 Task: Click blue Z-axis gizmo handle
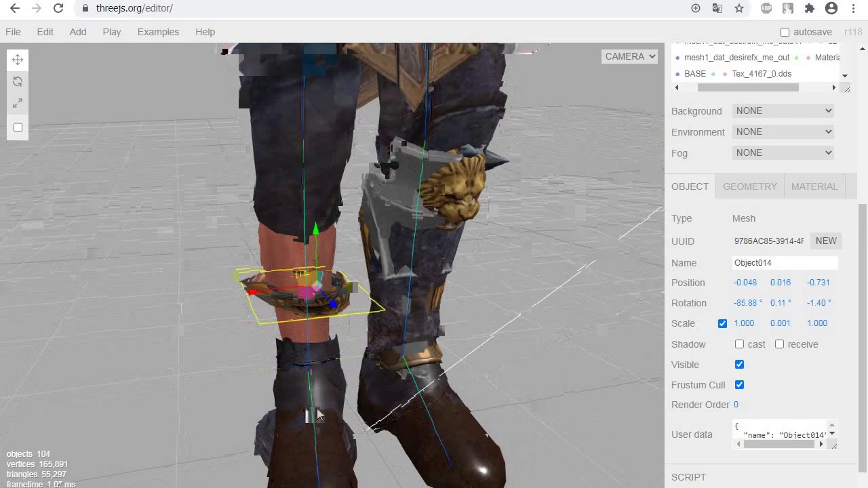pos(333,304)
